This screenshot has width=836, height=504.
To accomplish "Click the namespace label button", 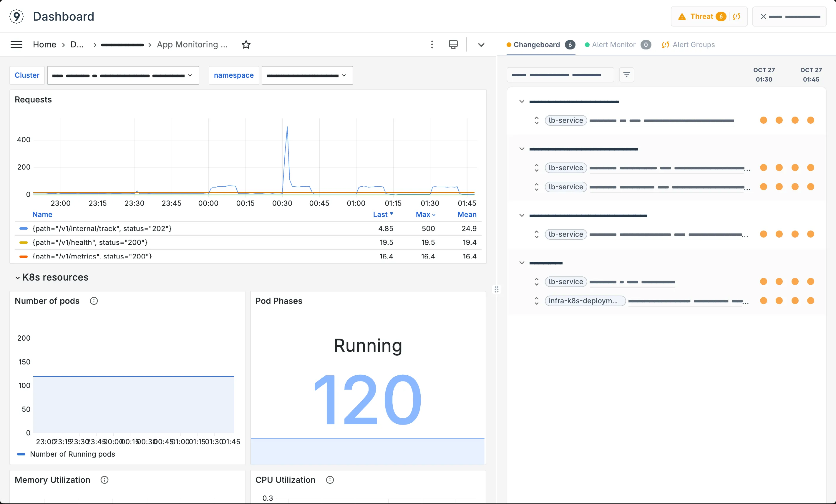I will [x=234, y=75].
